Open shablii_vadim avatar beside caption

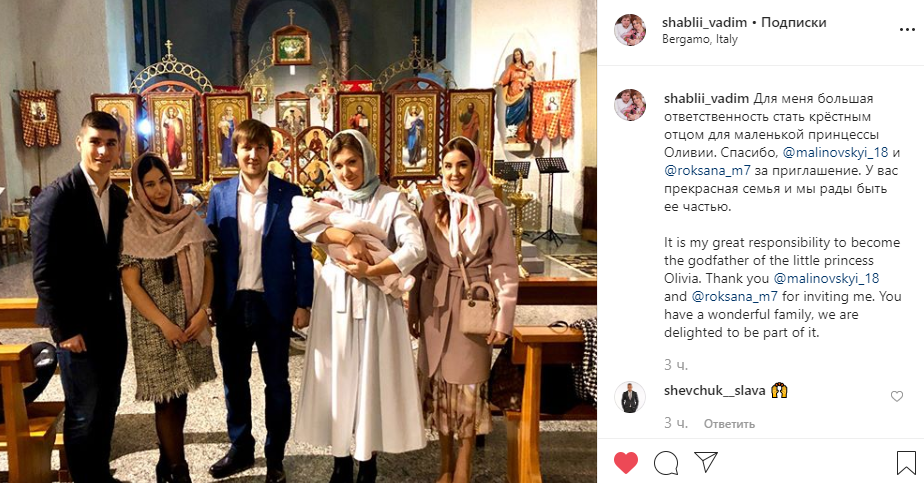point(630,105)
